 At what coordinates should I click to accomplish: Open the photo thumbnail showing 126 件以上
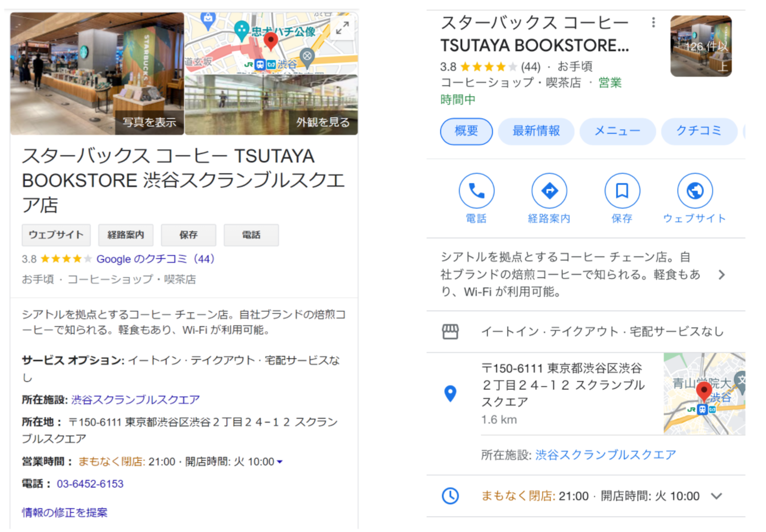click(x=701, y=46)
